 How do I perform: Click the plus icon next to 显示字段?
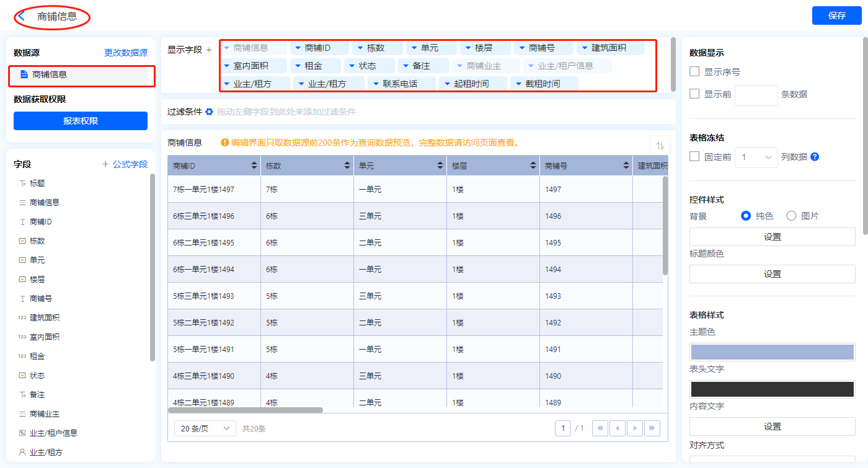209,50
